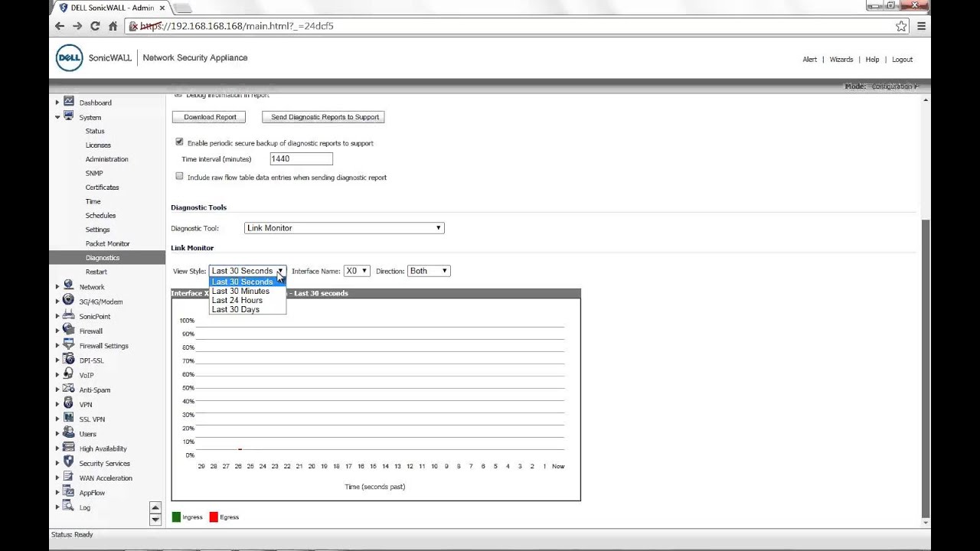Screen dimensions: 980x551
Task: Click the Log sidebar icon
Action: pyautogui.click(x=69, y=507)
